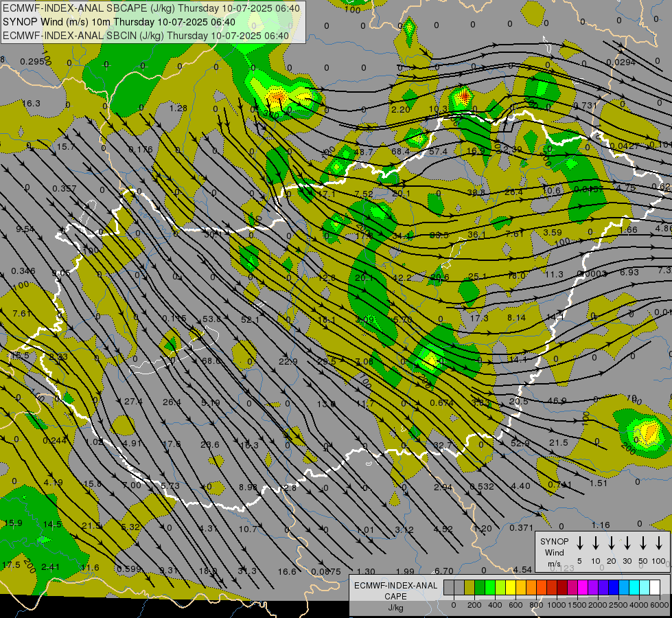Image resolution: width=672 pixels, height=618 pixels.
Task: Click the legend tick label 4000
Action: 639,605
